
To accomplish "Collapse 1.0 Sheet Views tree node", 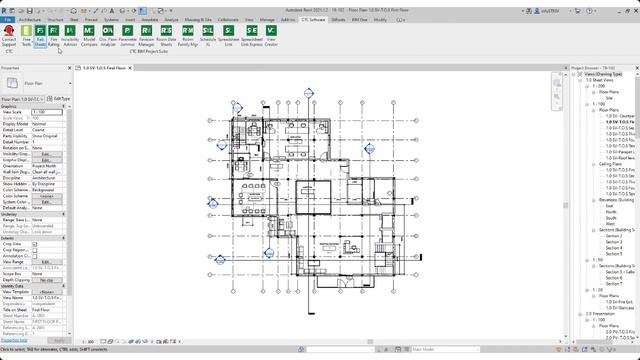I will click(x=580, y=80).
